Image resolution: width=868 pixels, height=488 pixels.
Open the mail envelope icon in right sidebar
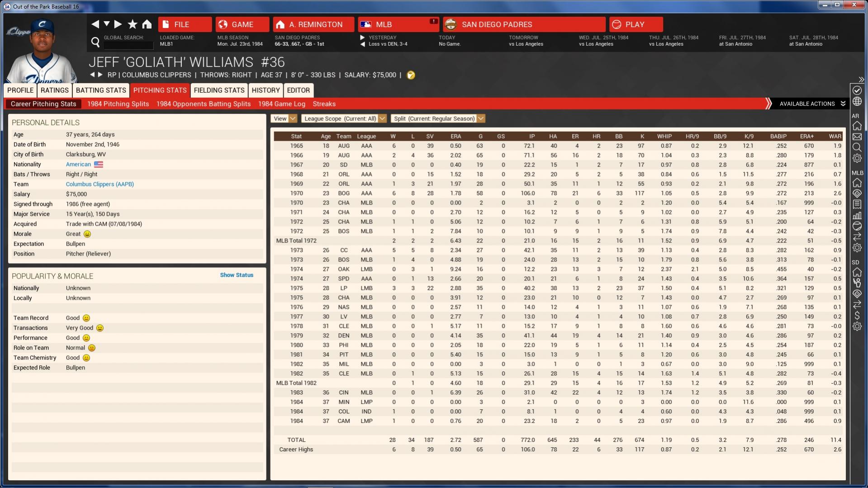tap(857, 137)
